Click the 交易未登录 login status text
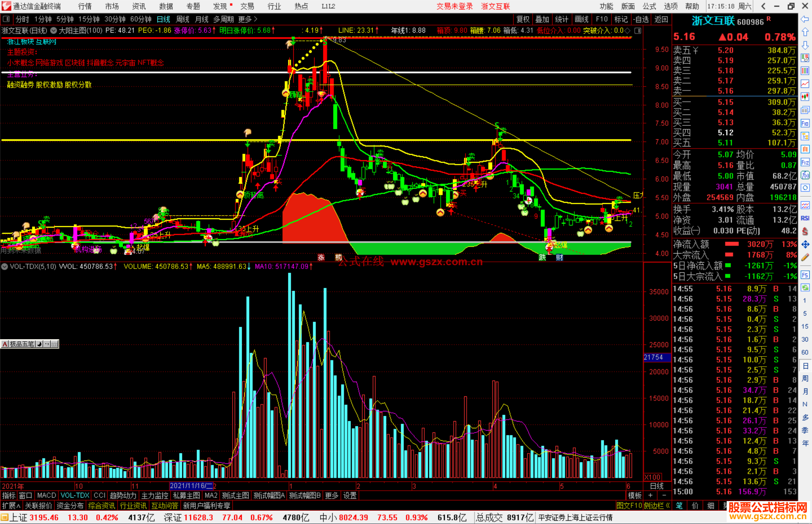This screenshot has width=812, height=524. (454, 6)
